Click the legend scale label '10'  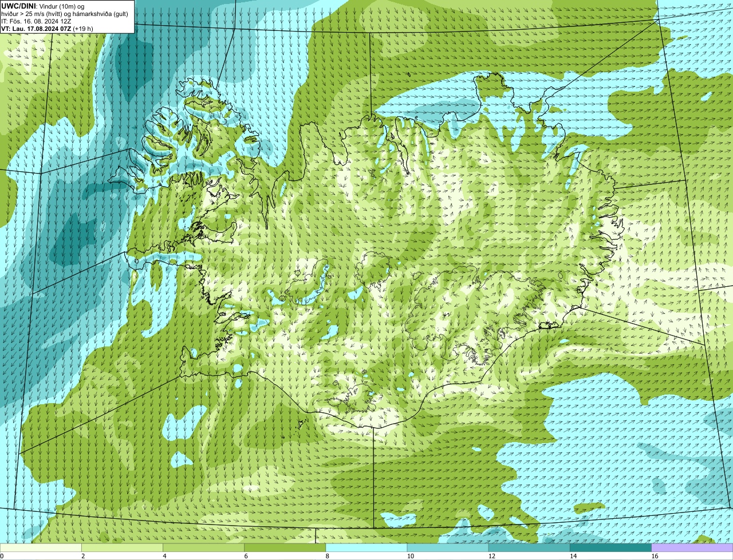(x=411, y=556)
